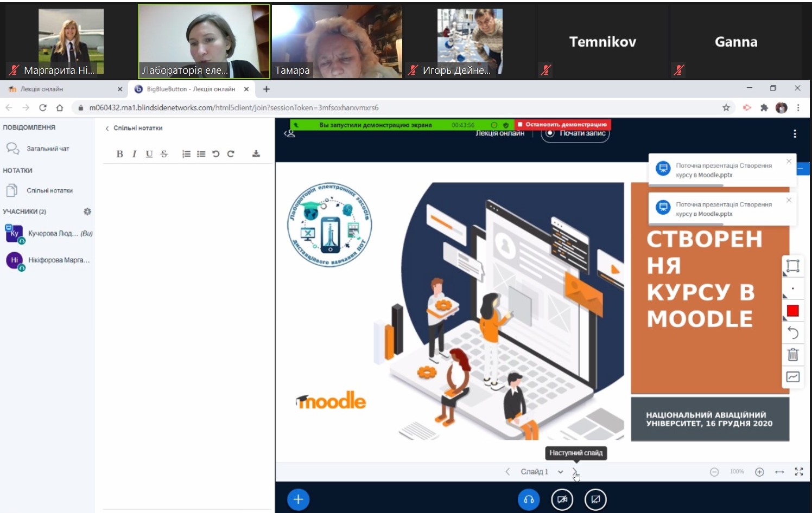The image size is (812, 513).
Task: Open Загальний чат public chat
Action: [x=47, y=149]
